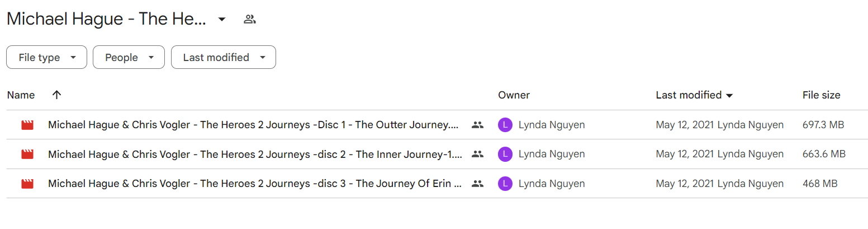Click the Owner column header
Viewport: 868px width, 229px height.
point(514,95)
